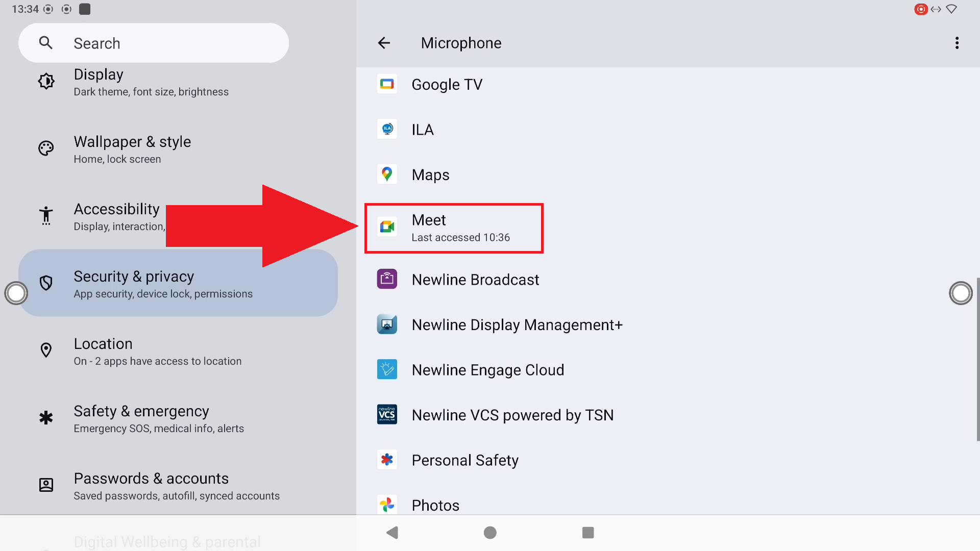Image resolution: width=980 pixels, height=551 pixels.
Task: Tap the back arrow beside Microphone
Action: point(384,43)
